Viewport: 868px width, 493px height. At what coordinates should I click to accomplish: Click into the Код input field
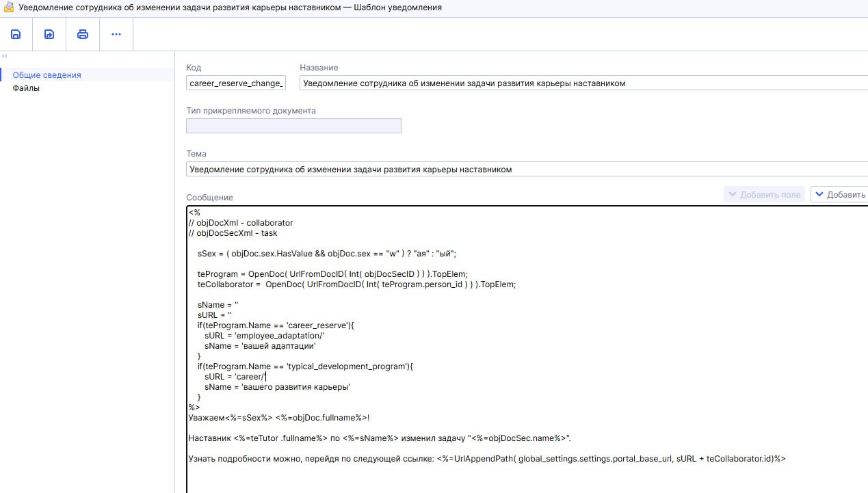[x=235, y=83]
